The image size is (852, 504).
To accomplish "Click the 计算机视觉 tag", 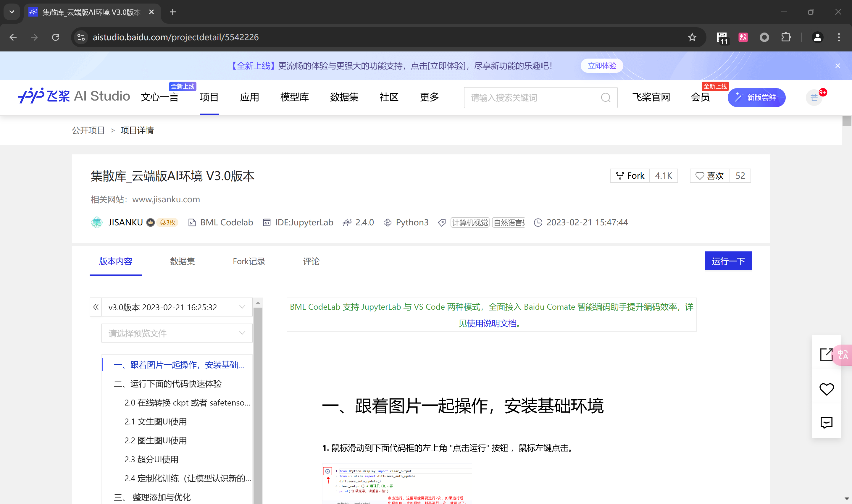I will (470, 222).
